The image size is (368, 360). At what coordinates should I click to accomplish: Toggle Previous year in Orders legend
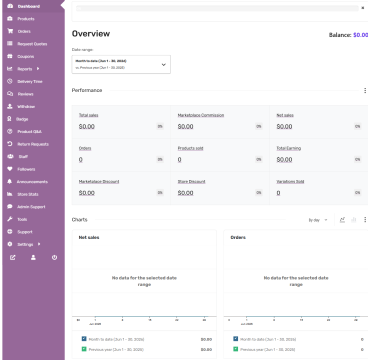236,349
